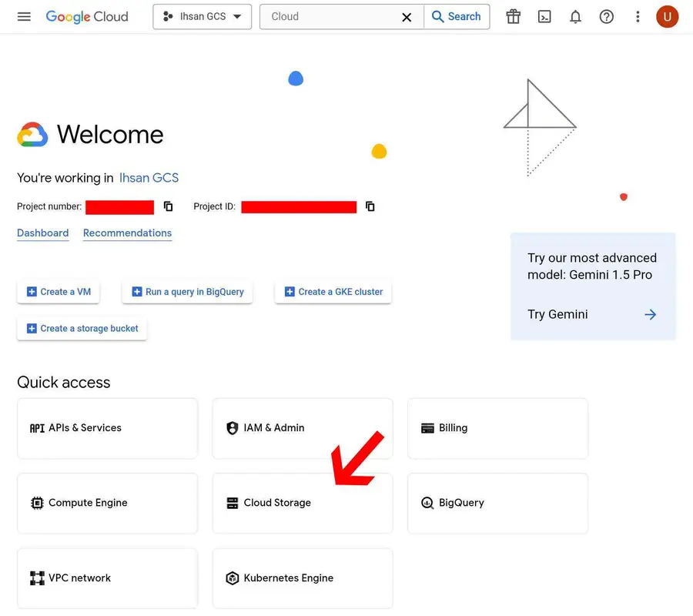Open the Recommendations tab link
This screenshot has width=693, height=616.
point(127,233)
